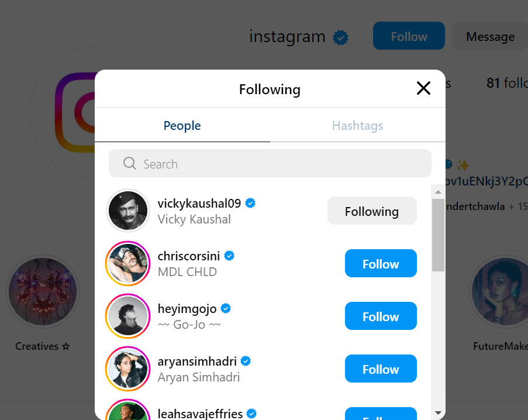Image resolution: width=528 pixels, height=420 pixels.
Task: Open leahsavajeffries username link
Action: coord(200,414)
